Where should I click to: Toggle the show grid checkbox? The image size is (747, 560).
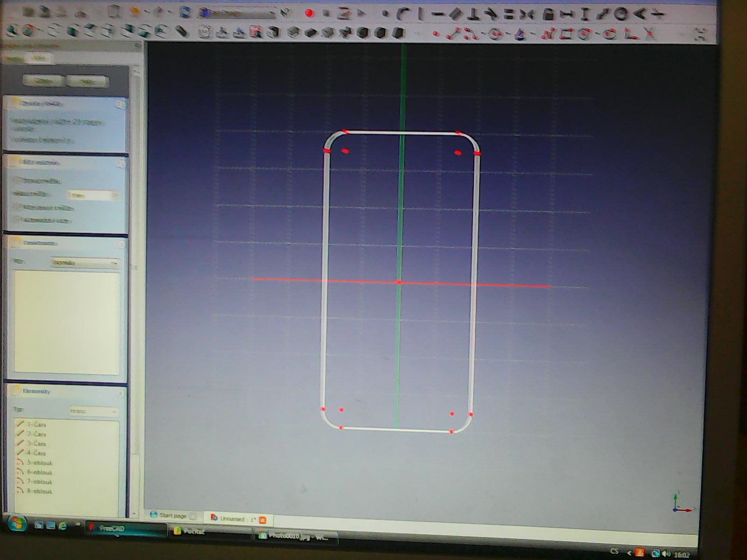click(16, 180)
